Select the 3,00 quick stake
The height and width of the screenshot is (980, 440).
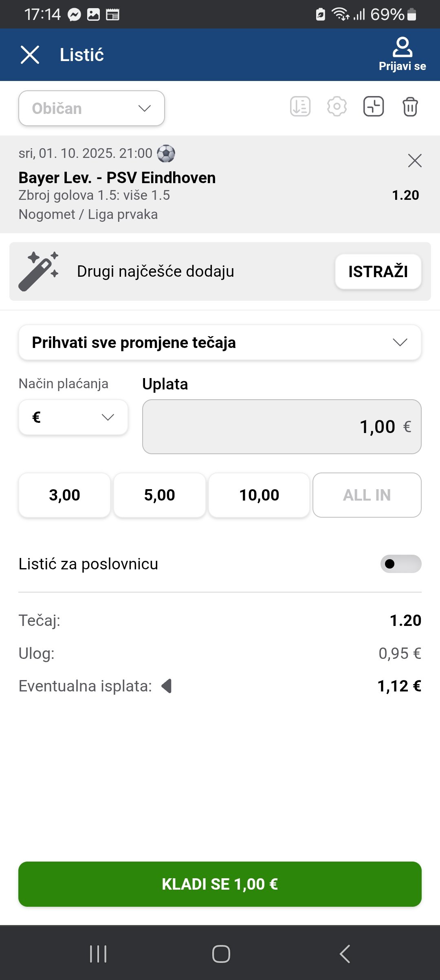[x=64, y=495]
